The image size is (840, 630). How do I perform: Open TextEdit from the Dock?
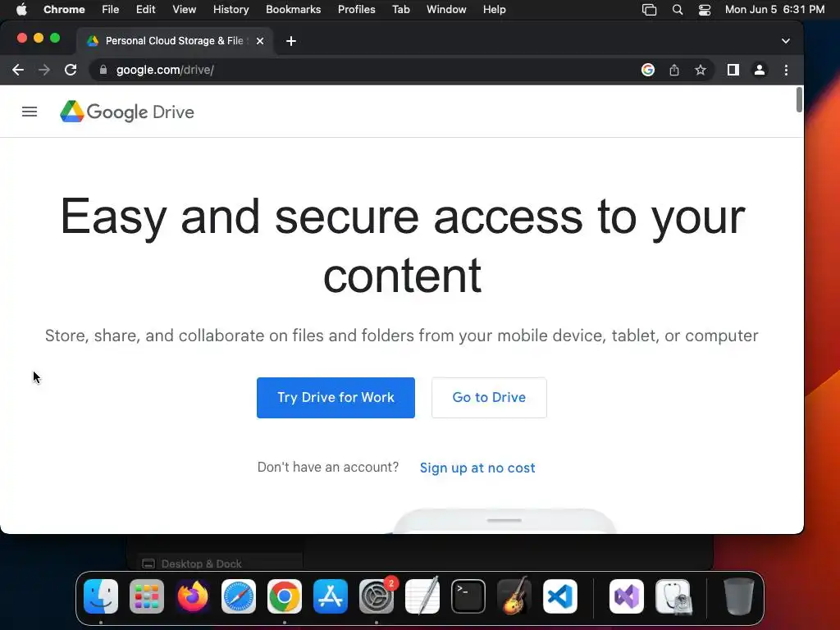click(422, 596)
